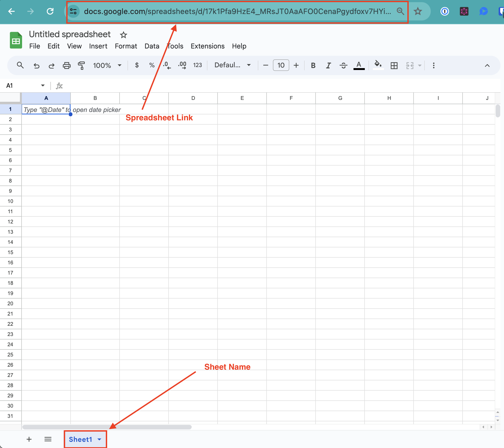Image resolution: width=504 pixels, height=448 pixels.
Task: Open the blue chat extension icon
Action: click(484, 11)
